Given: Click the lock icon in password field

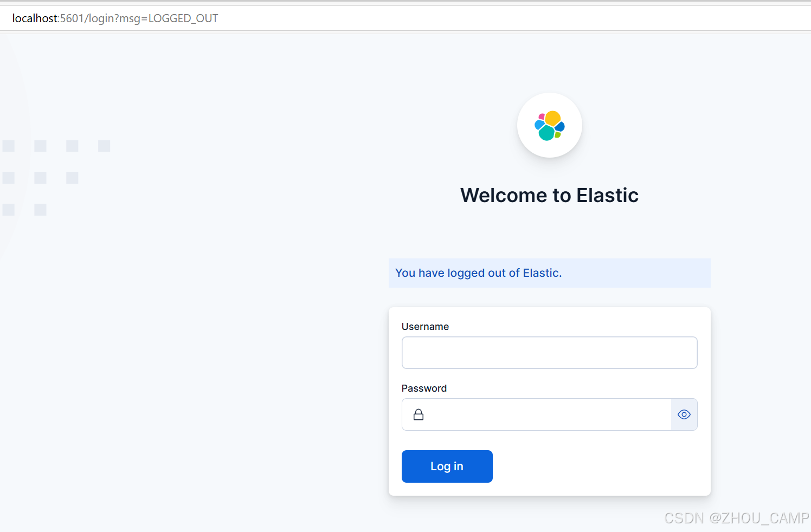Looking at the screenshot, I should [x=418, y=414].
